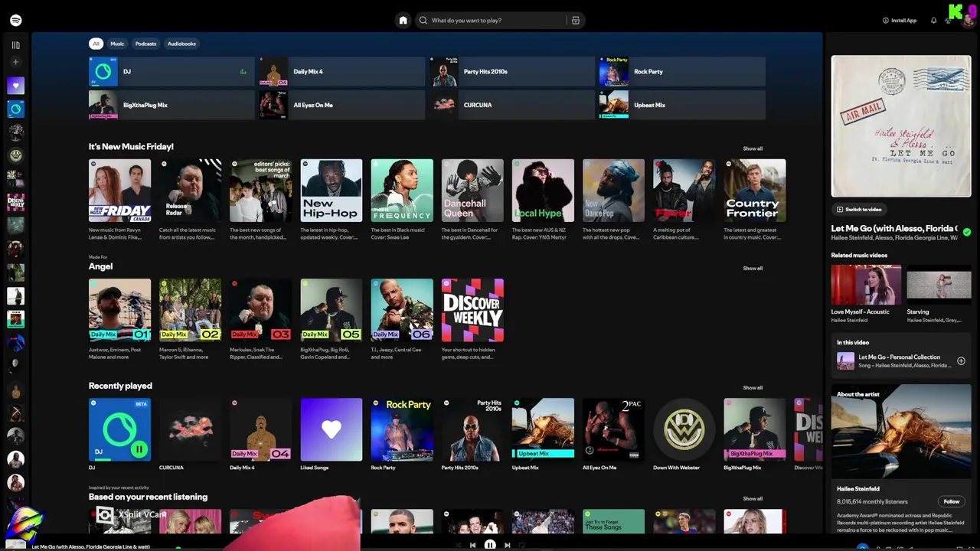Open Rock Party quick-access tile
The width and height of the screenshot is (980, 551).
pyautogui.click(x=681, y=71)
